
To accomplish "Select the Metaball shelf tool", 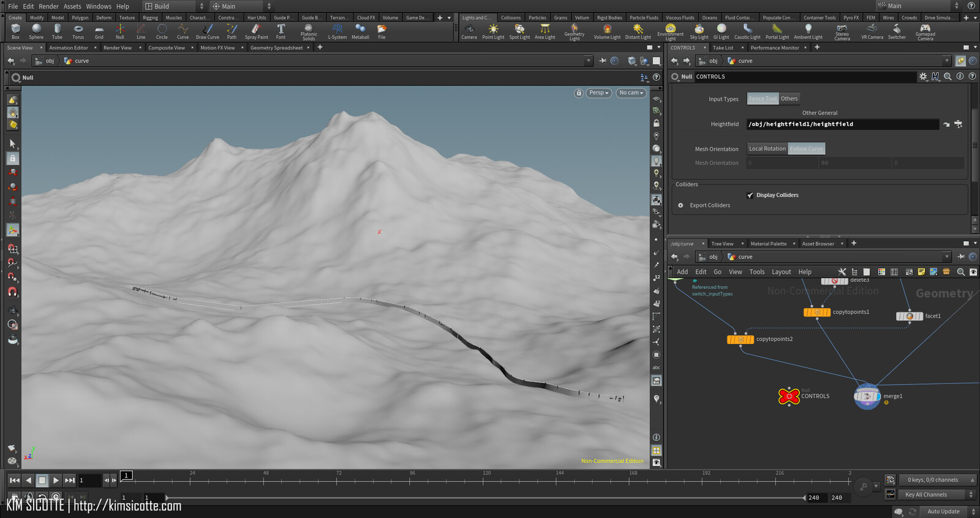I will coord(360,32).
